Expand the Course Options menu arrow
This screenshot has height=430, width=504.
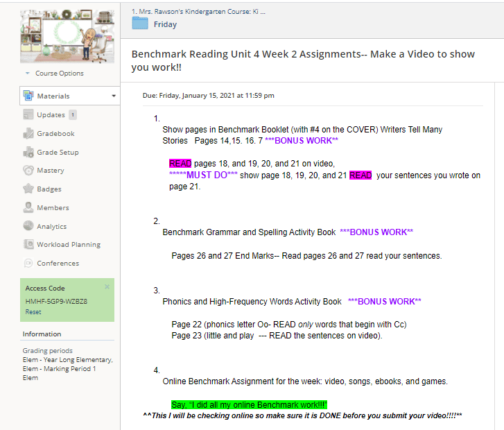(27, 74)
